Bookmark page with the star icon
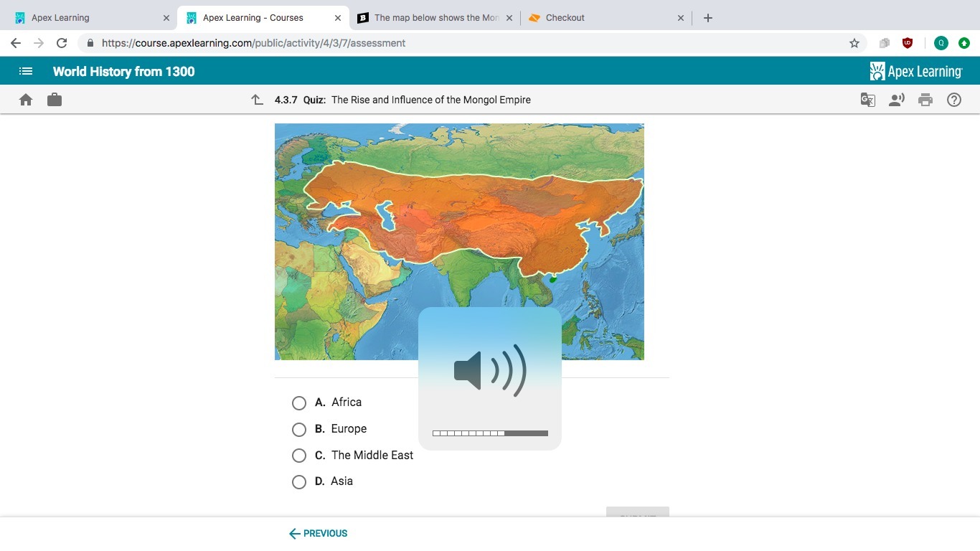 [854, 43]
